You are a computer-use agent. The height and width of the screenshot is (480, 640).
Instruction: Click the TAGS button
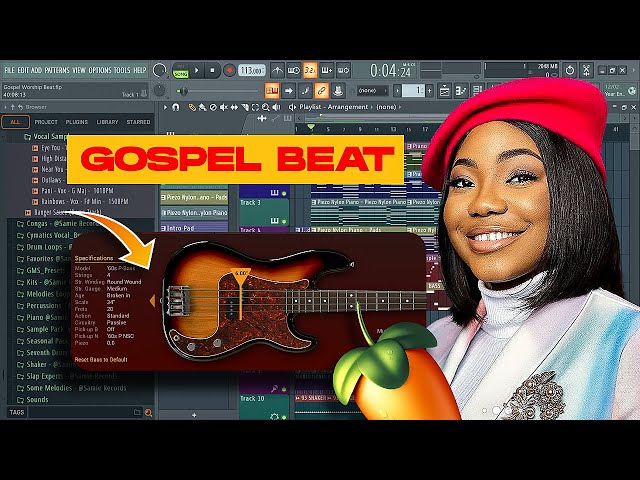coord(17,412)
